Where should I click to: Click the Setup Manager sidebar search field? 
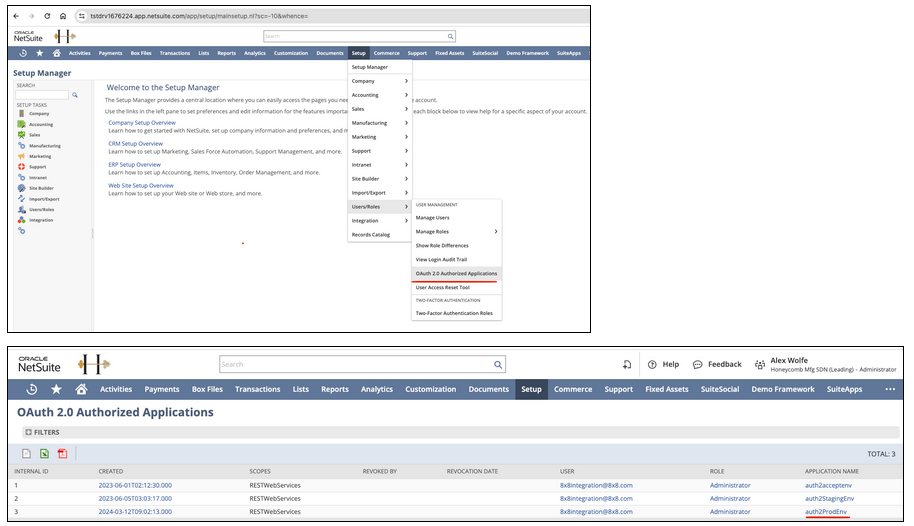tap(42, 95)
